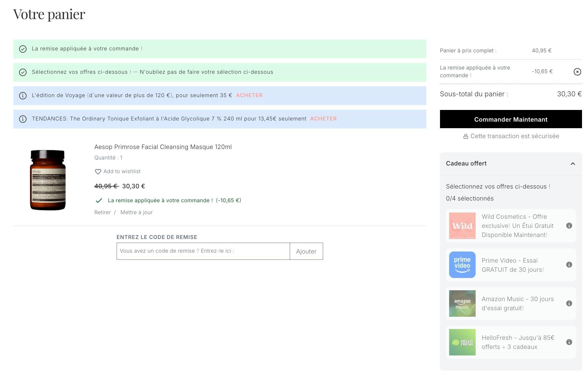Click the info icon on TENDANCES banner
Viewport: 588px width, 376px height.
23,119
